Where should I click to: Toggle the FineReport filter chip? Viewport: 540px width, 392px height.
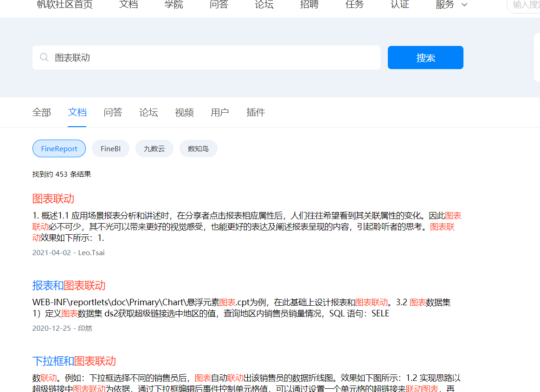pyautogui.click(x=59, y=148)
